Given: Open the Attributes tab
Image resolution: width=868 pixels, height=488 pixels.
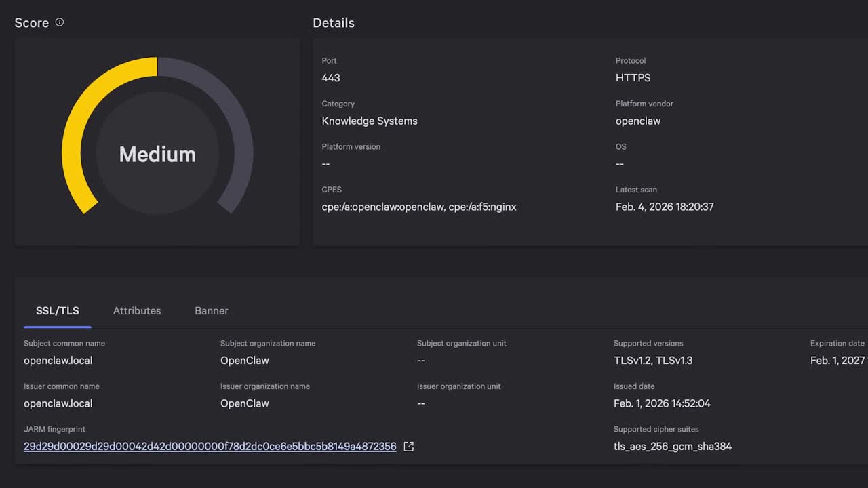Looking at the screenshot, I should click(x=137, y=311).
